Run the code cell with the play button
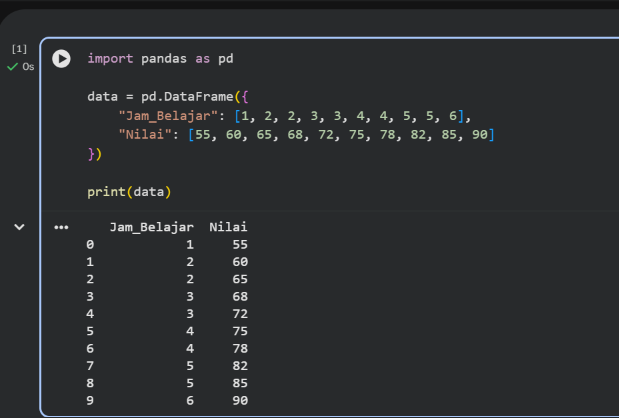 tap(61, 59)
